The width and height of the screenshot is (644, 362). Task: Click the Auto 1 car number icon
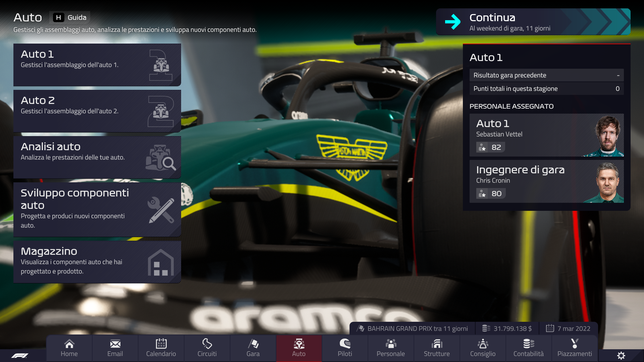pos(161,65)
